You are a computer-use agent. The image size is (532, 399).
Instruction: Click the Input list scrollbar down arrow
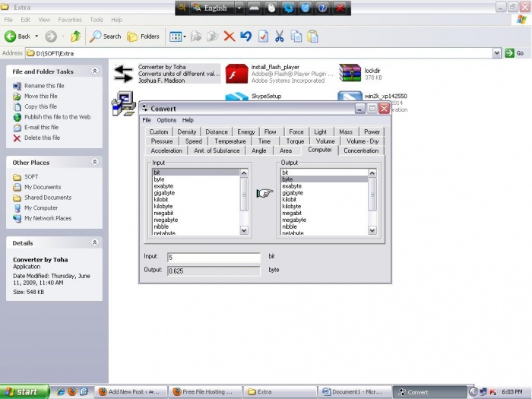(244, 230)
